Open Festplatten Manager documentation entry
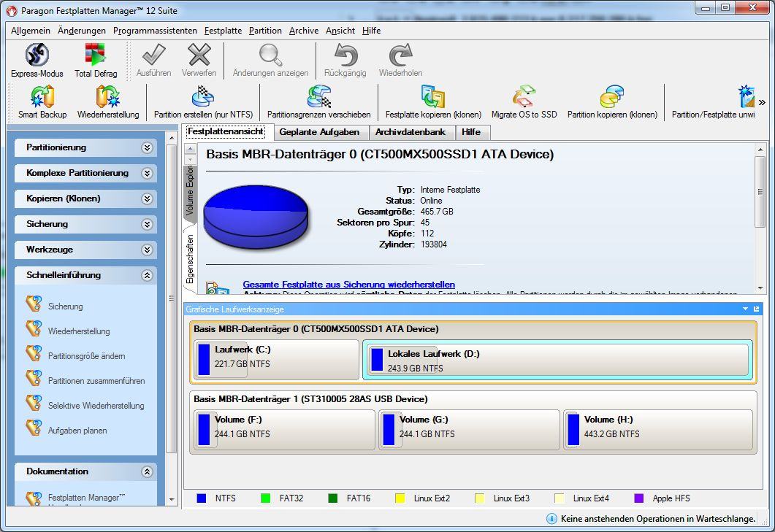The width and height of the screenshot is (775, 532). coord(86,498)
